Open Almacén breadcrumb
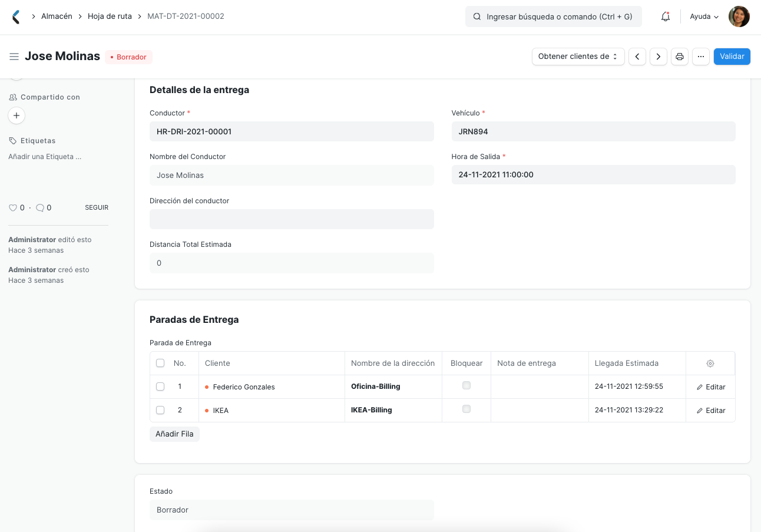This screenshot has width=761, height=532. tap(57, 16)
